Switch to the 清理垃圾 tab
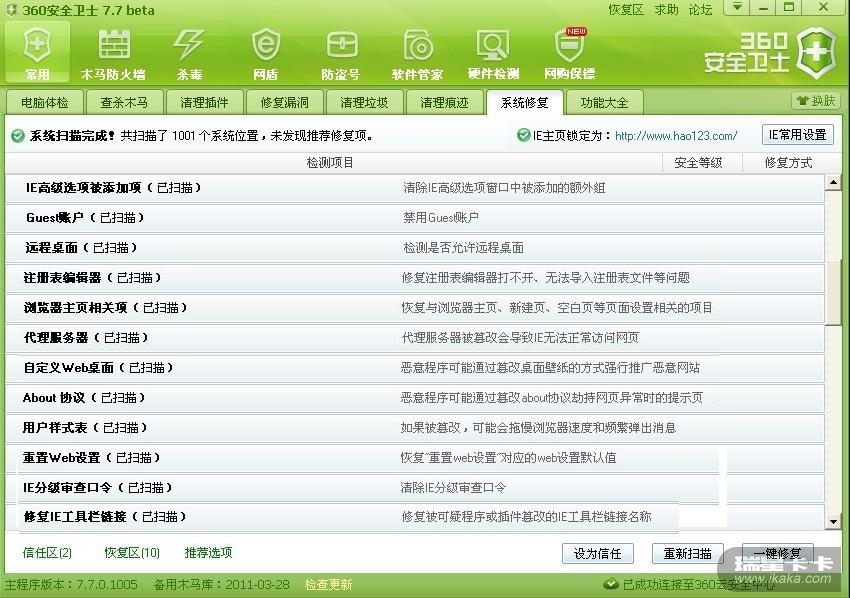The height and width of the screenshot is (598, 850). tap(364, 102)
